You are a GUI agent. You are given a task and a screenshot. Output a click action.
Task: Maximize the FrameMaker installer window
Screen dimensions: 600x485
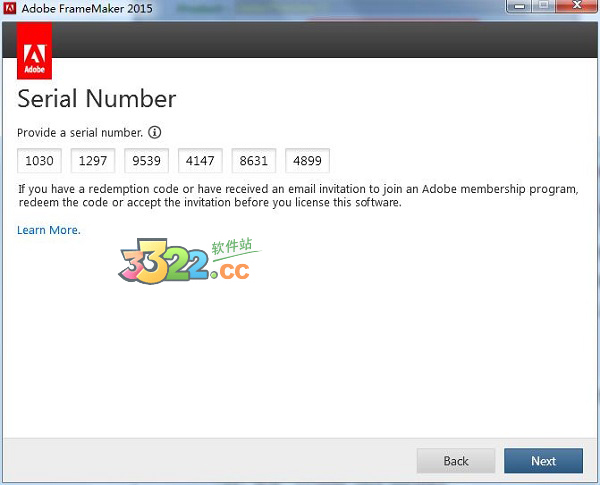click(543, 6)
